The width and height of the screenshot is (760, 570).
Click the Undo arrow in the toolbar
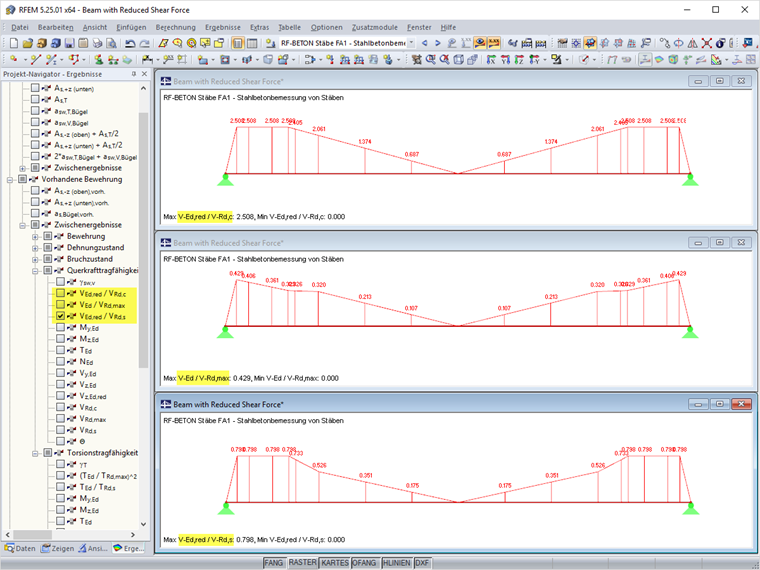(130, 44)
